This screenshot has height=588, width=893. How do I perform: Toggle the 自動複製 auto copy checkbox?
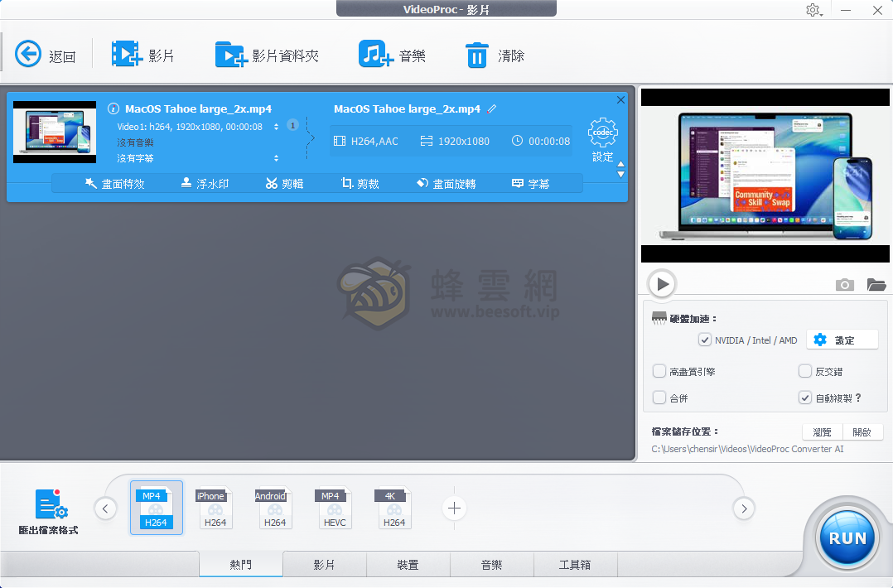click(804, 398)
